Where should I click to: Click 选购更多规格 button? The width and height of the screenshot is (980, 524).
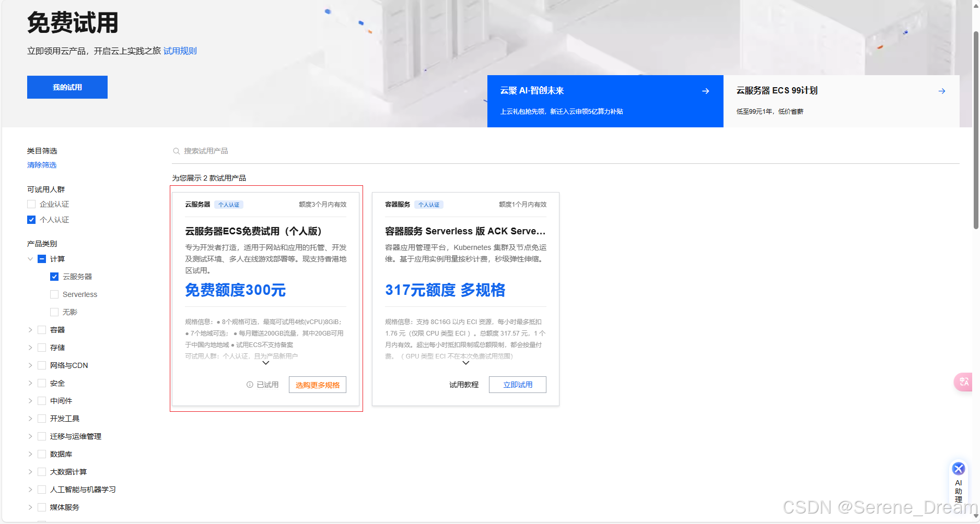point(318,385)
